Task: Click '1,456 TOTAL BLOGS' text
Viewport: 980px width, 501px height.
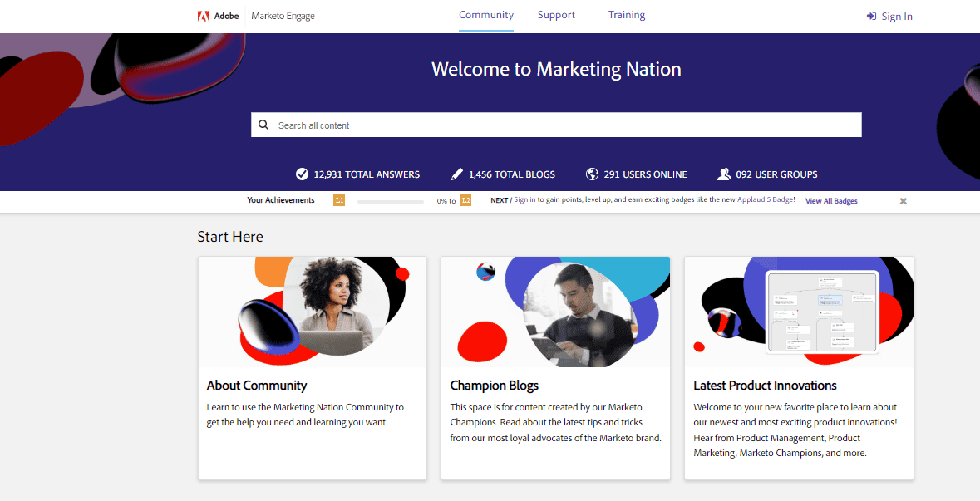Action: 512,175
